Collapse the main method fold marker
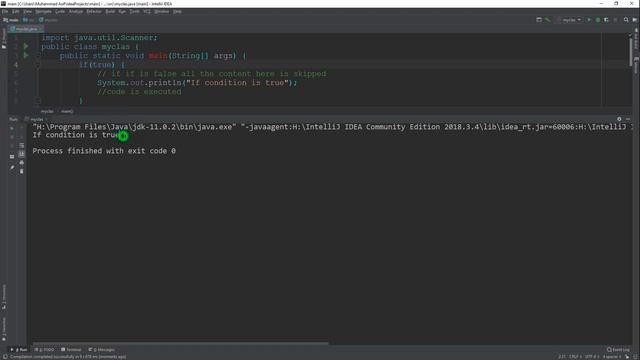The width and height of the screenshot is (640, 360). click(38, 56)
